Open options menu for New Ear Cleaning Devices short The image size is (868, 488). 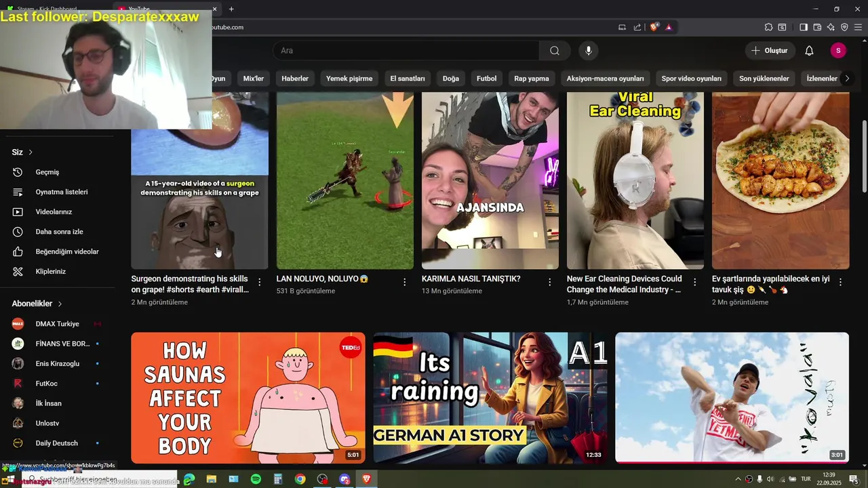tap(695, 282)
